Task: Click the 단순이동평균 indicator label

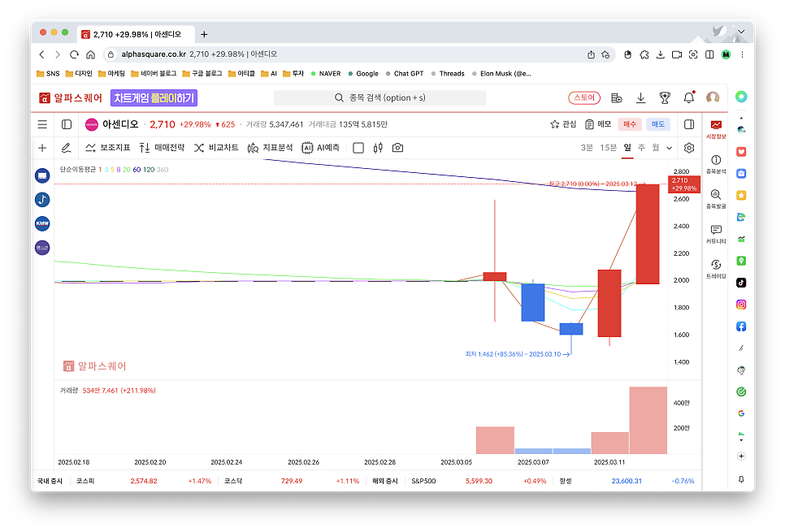Action: tap(77, 170)
